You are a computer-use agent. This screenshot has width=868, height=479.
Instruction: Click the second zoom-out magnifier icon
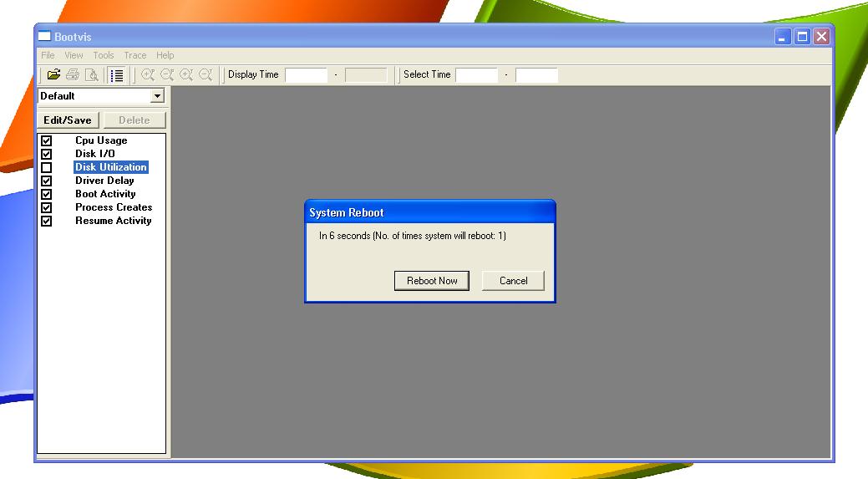point(206,74)
